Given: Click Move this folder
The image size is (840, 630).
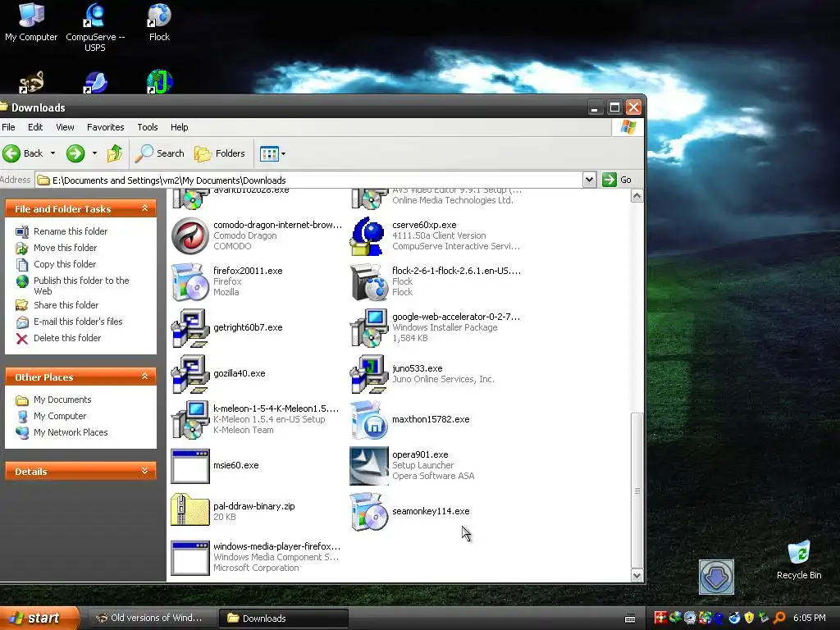Looking at the screenshot, I should tap(66, 248).
